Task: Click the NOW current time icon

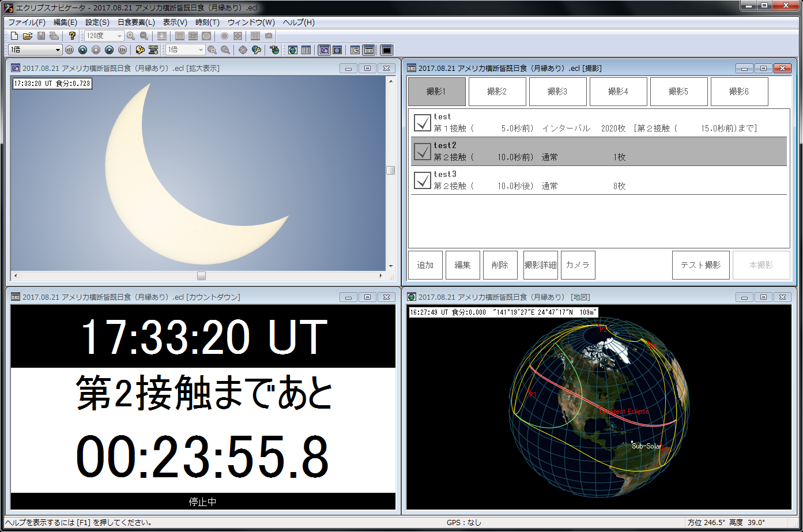Action: 153,50
